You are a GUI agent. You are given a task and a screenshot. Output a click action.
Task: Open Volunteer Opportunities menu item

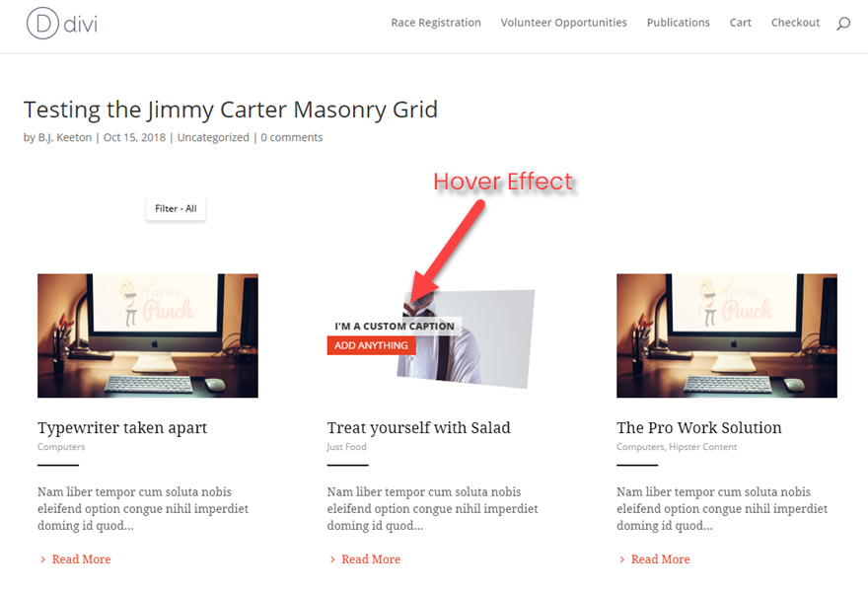(x=563, y=23)
